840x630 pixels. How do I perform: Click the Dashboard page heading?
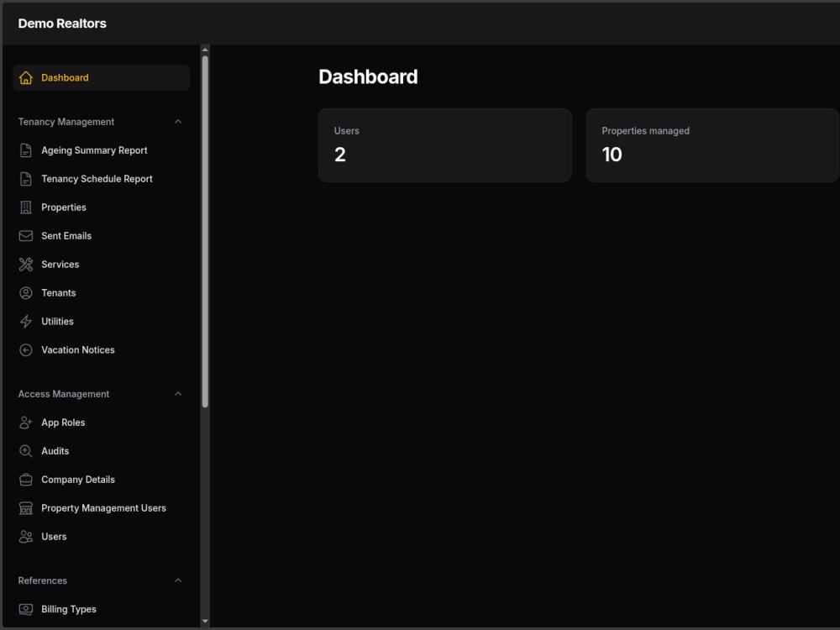(x=368, y=76)
